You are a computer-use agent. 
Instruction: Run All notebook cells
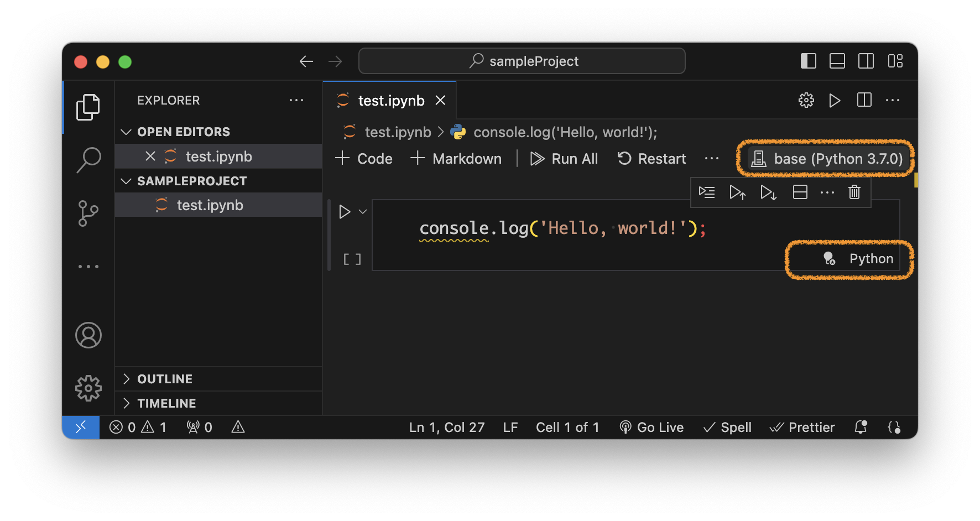[564, 159]
